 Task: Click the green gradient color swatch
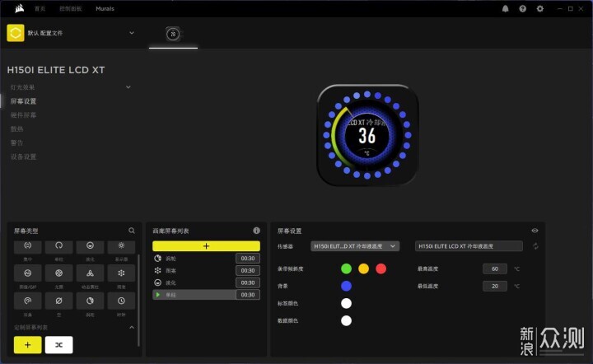coord(346,268)
